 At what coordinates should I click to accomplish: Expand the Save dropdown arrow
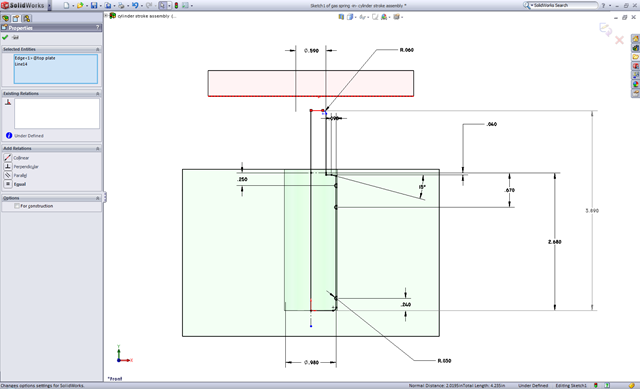pos(101,6)
